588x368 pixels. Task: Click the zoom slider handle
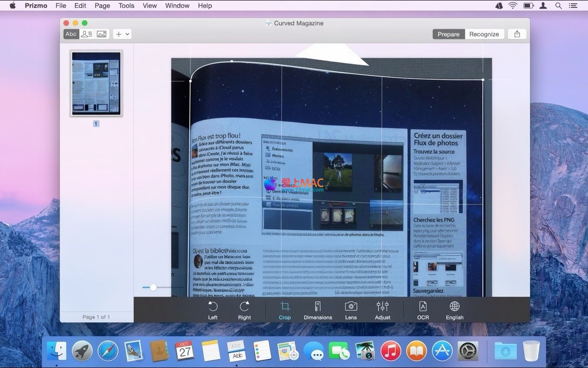tap(153, 288)
